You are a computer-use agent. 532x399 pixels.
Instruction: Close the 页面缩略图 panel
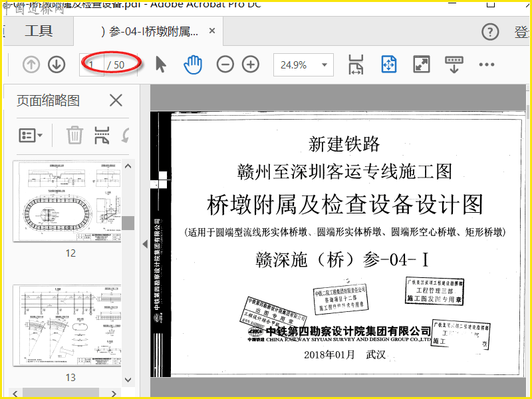pyautogui.click(x=116, y=101)
